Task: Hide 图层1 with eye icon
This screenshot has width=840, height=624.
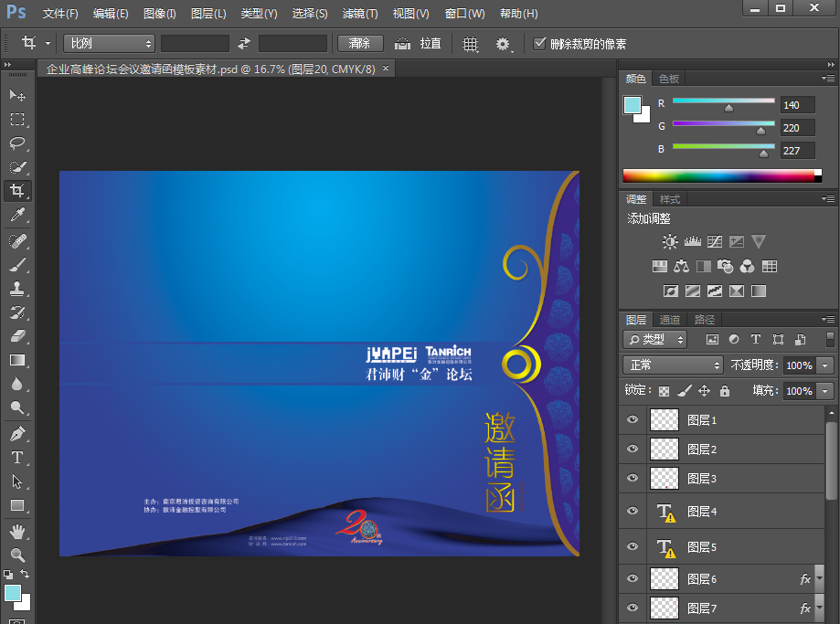Action: click(x=633, y=419)
